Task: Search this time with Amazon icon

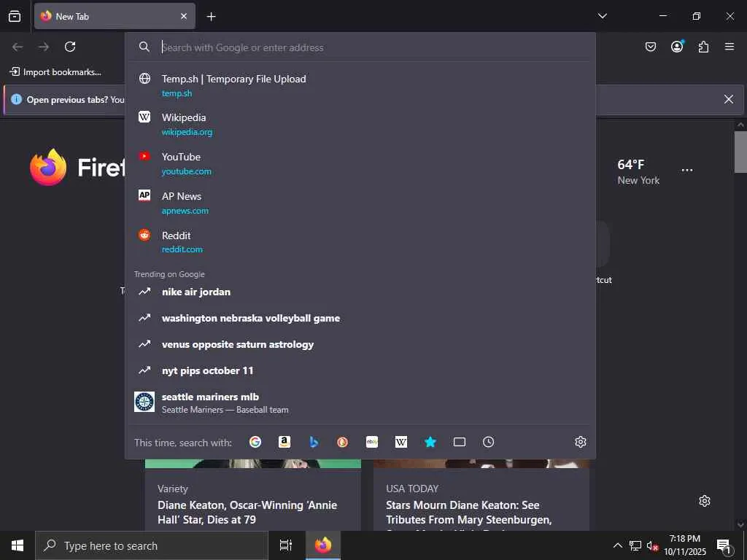Action: pyautogui.click(x=285, y=442)
